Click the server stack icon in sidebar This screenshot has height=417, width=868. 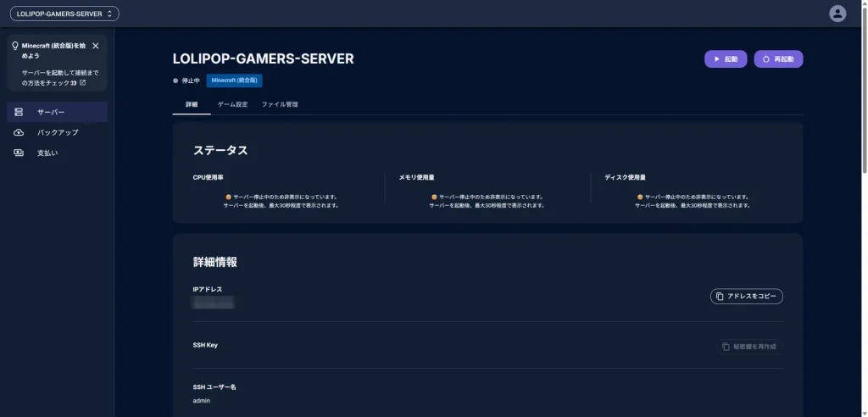(19, 112)
